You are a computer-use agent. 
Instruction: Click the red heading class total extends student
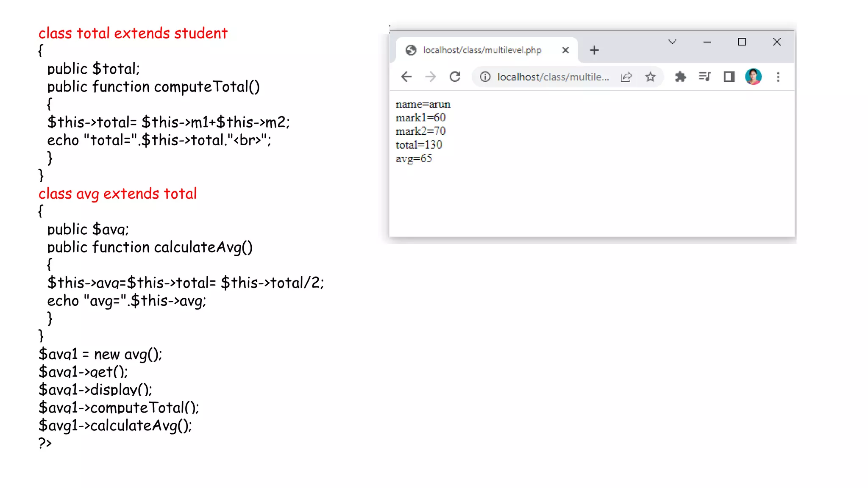pos(133,33)
